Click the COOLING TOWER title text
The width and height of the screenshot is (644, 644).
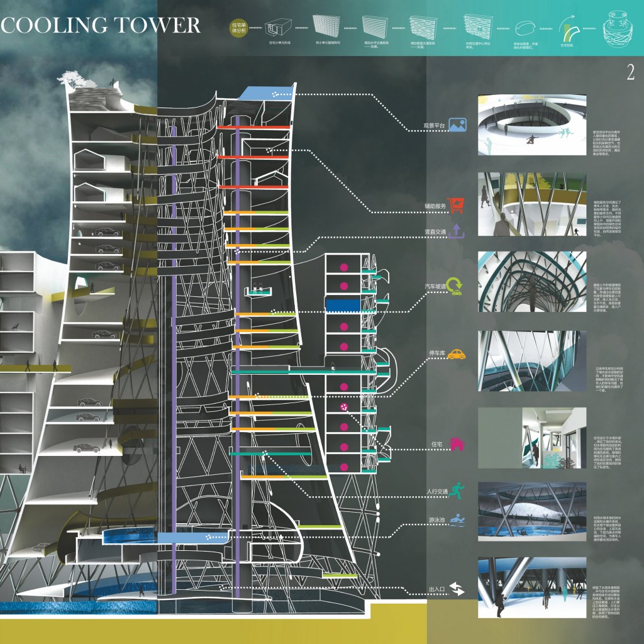(101, 25)
